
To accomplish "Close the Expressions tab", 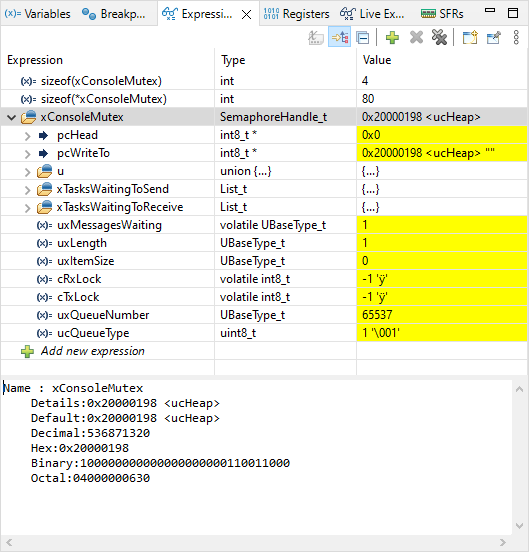I will pyautogui.click(x=247, y=14).
